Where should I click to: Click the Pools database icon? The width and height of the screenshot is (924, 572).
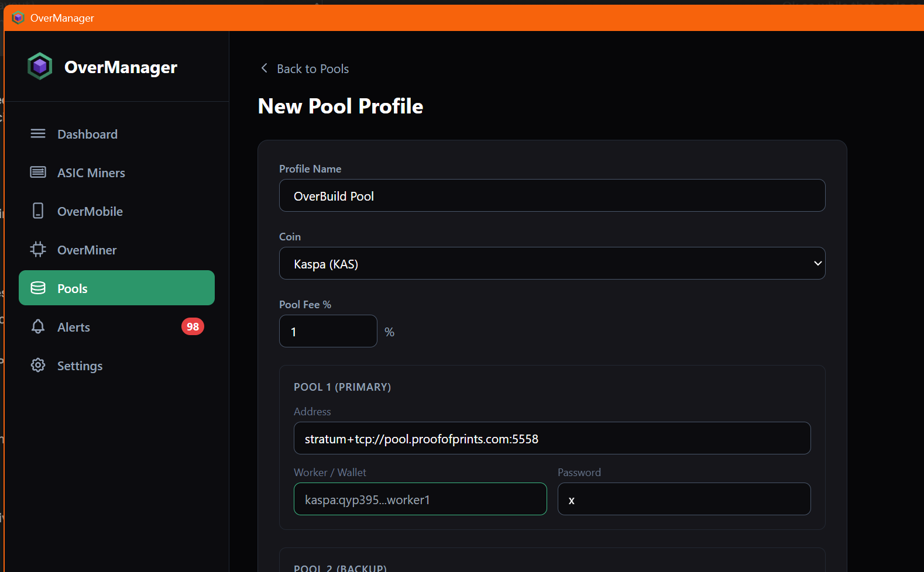point(38,288)
